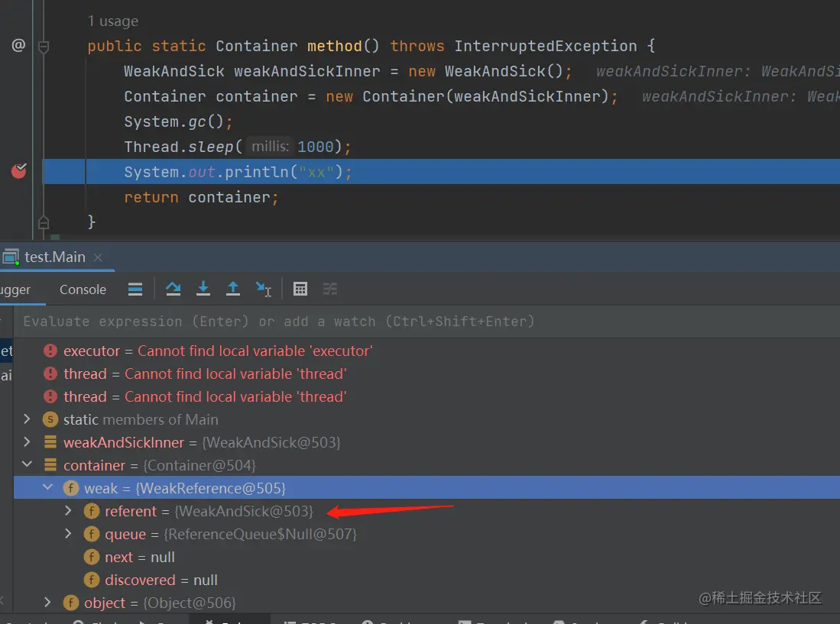The height and width of the screenshot is (624, 840).
Task: Select the executor watch error row
Action: [426, 351]
